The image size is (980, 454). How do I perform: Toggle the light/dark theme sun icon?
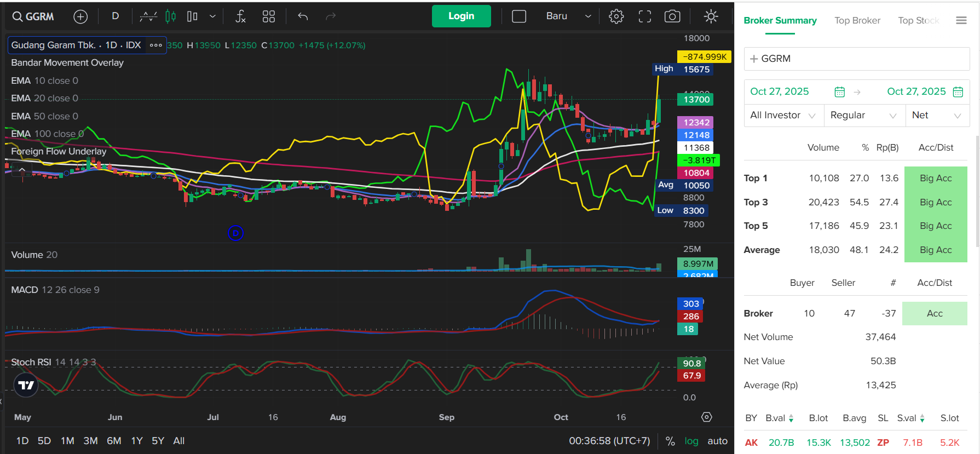[711, 16]
